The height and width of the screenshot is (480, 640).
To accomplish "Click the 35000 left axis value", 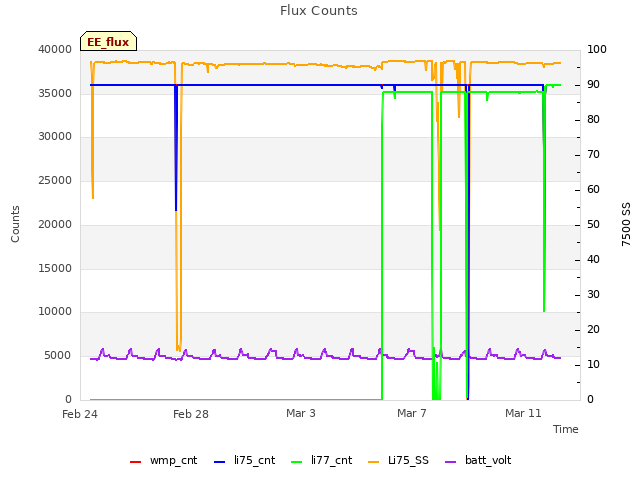I will click(x=55, y=93).
